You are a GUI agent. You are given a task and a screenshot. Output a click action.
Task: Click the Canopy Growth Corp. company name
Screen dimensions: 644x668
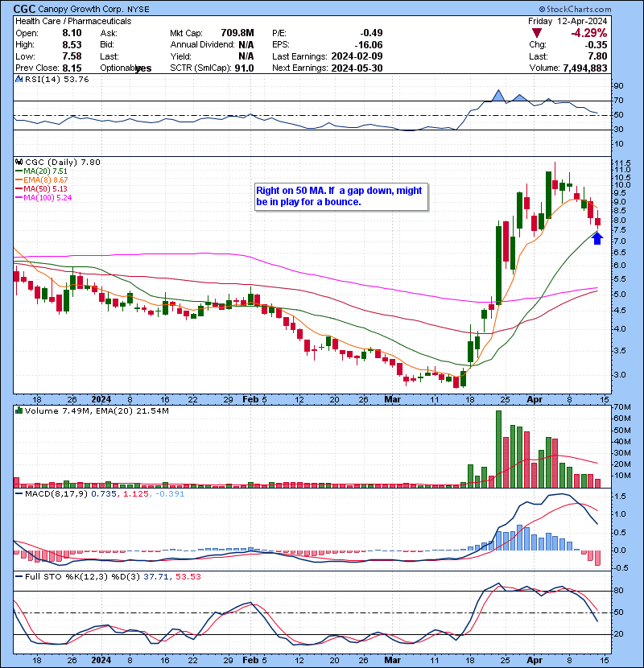pyautogui.click(x=80, y=10)
